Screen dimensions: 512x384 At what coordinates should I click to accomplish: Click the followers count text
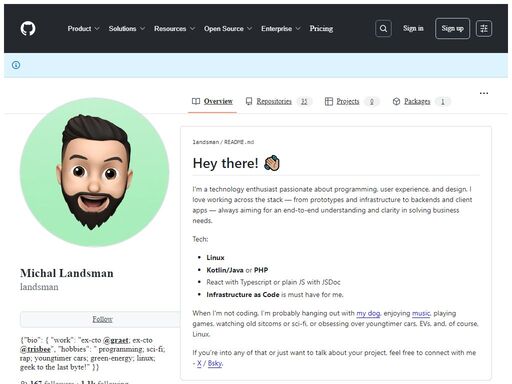tap(52, 382)
